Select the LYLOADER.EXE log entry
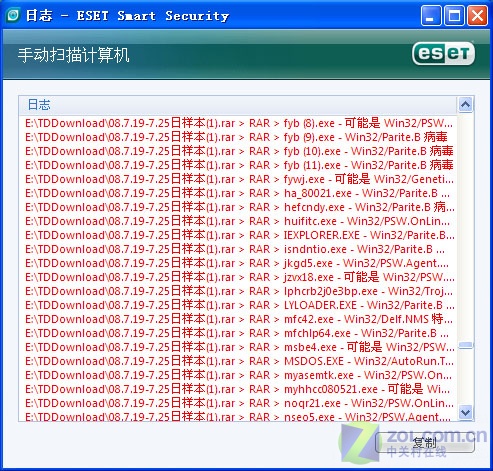 point(239,305)
